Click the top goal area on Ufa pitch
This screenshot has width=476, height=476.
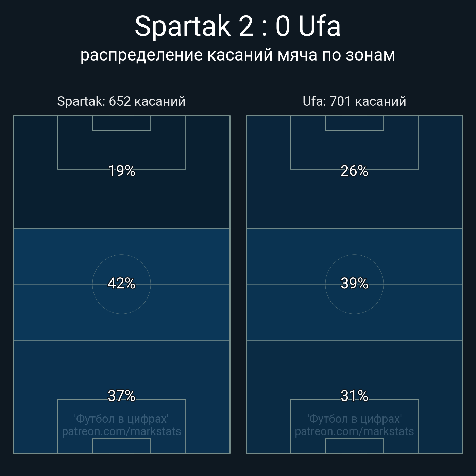point(354,123)
